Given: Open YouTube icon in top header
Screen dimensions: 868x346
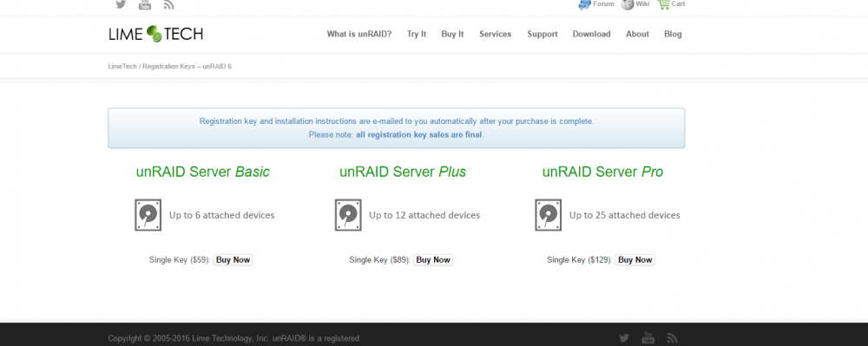Looking at the screenshot, I should [144, 4].
